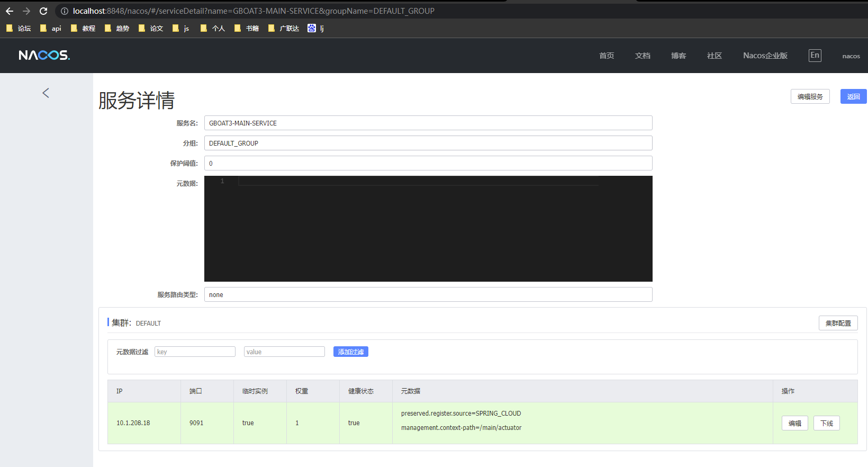Open the 首页 nav item

(x=607, y=56)
